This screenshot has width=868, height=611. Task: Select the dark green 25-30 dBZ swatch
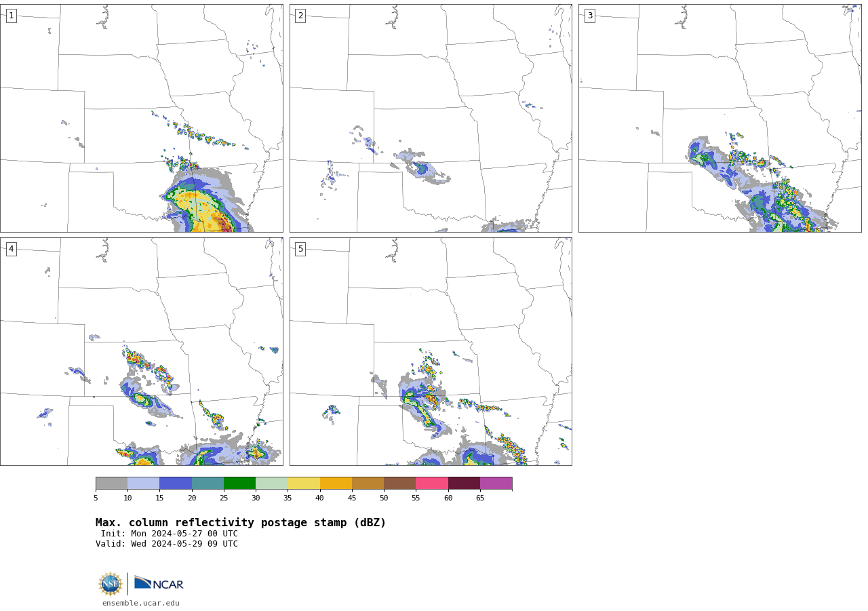pyautogui.click(x=239, y=484)
